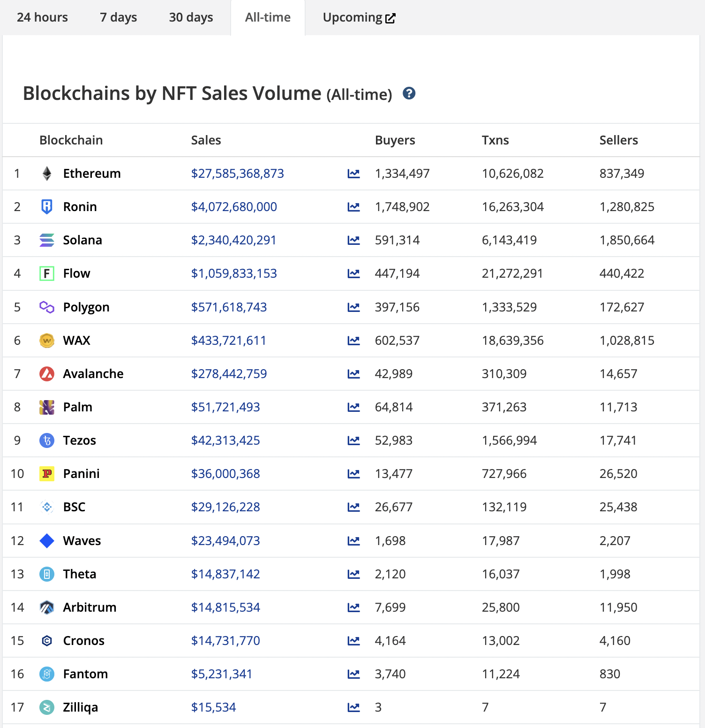Image resolution: width=705 pixels, height=728 pixels.
Task: Click the Sellers column header
Action: 619,140
